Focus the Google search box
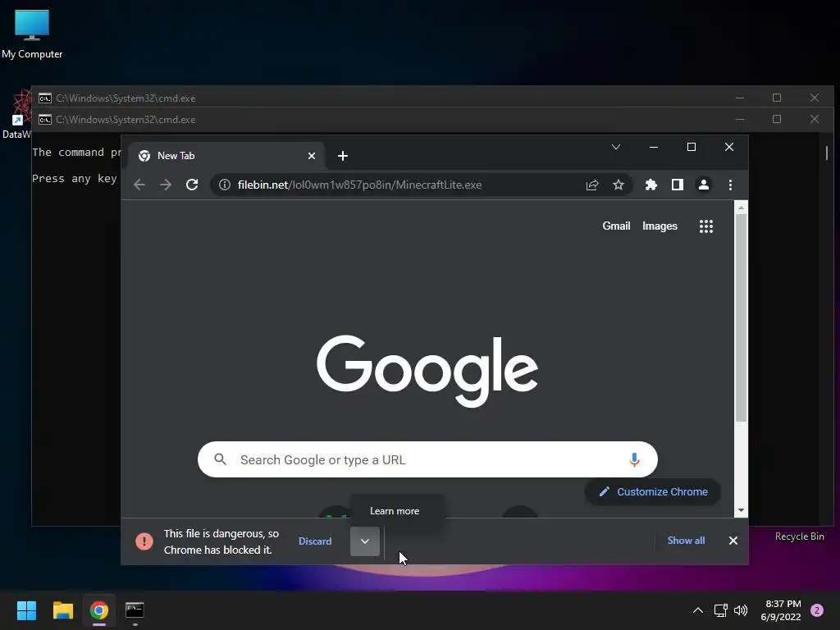 427,459
